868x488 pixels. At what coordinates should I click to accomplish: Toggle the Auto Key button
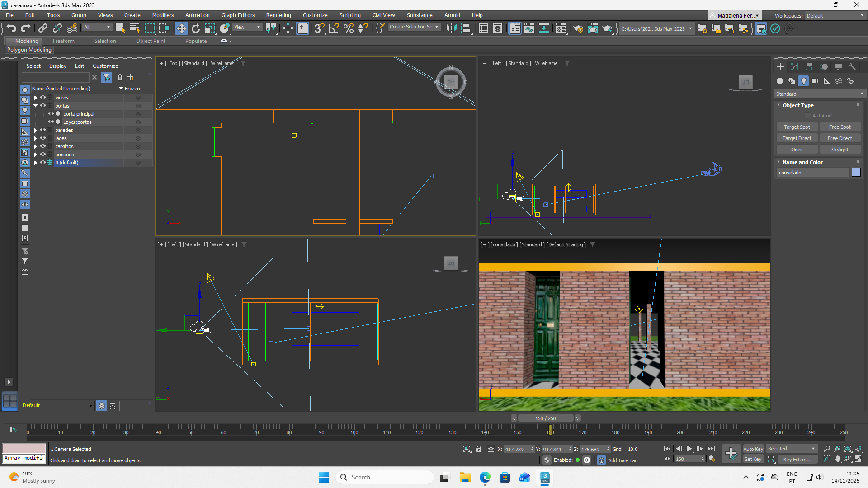click(753, 449)
